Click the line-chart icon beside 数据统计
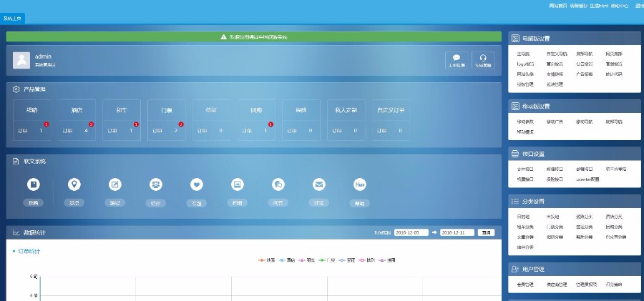 pyautogui.click(x=16, y=232)
